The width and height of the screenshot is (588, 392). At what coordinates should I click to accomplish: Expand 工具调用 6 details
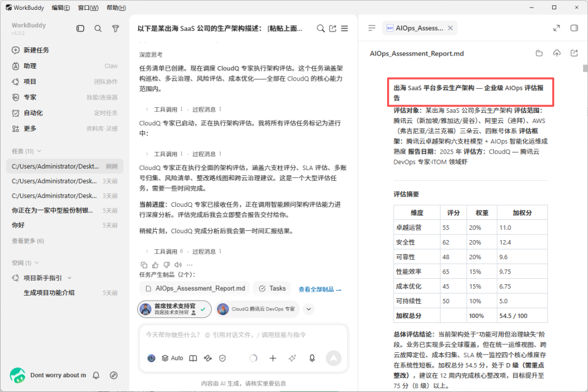point(164,252)
